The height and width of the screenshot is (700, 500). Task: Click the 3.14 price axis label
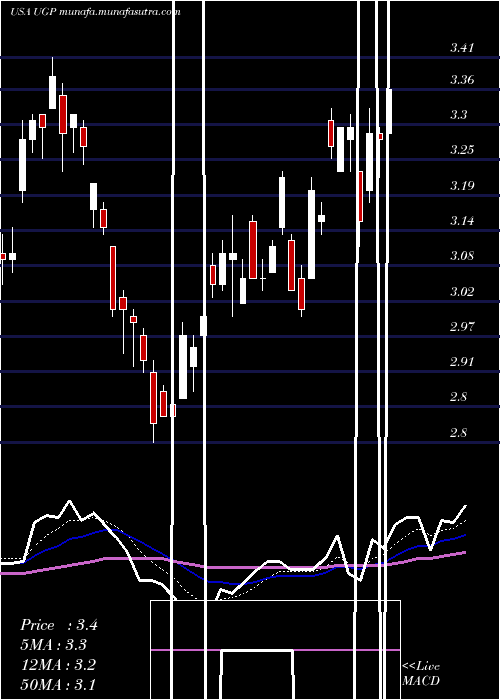click(x=462, y=221)
